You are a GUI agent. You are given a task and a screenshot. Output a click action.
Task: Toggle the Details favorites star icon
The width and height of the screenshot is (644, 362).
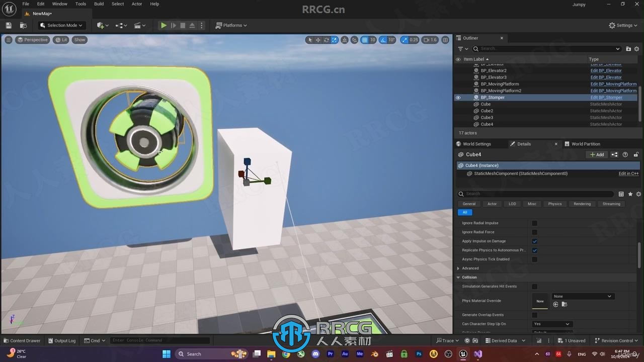[630, 194]
